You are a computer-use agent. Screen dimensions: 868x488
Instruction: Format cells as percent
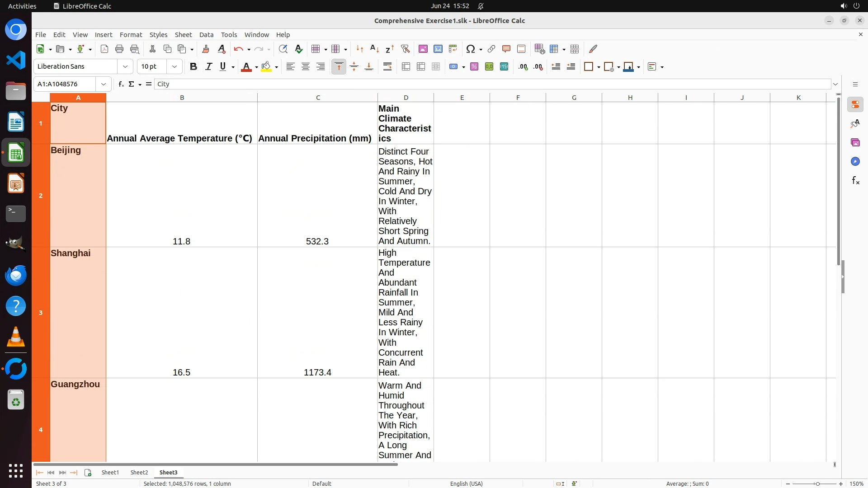coord(474,66)
